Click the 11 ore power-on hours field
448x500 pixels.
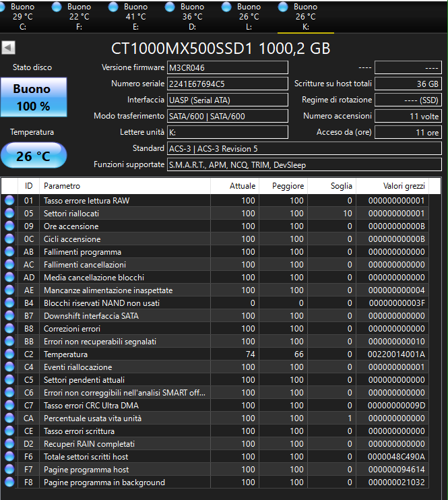(408, 132)
